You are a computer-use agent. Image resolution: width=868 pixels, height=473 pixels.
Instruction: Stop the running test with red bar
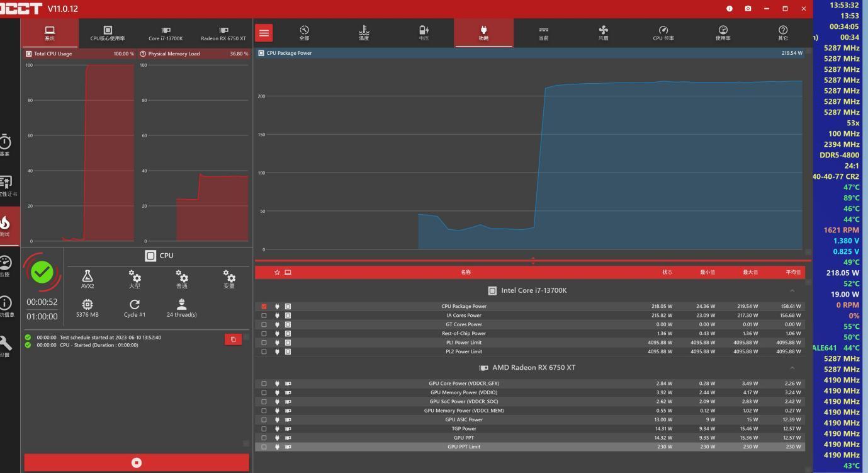point(137,462)
